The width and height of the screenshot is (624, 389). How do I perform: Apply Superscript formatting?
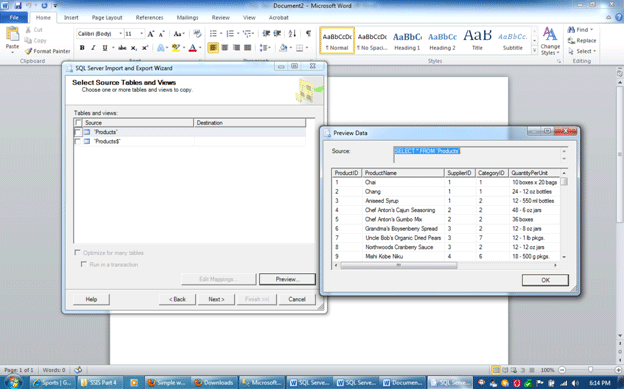tap(145, 48)
